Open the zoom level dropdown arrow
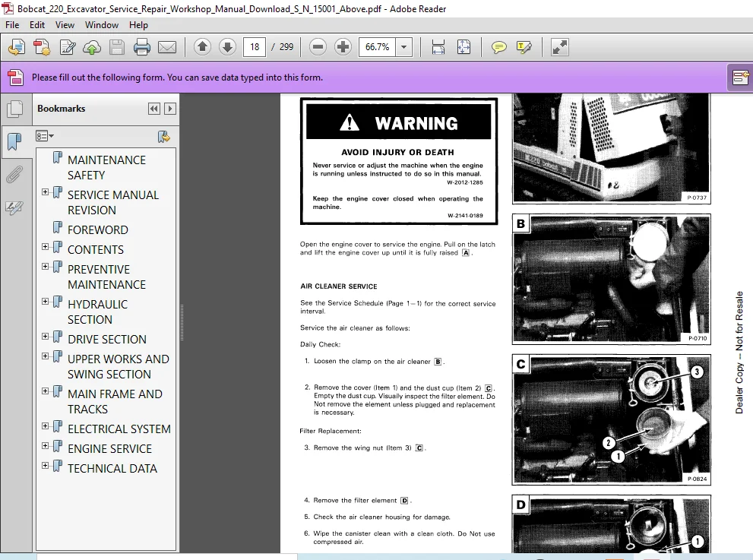Image resolution: width=753 pixels, height=560 pixels. 404,46
